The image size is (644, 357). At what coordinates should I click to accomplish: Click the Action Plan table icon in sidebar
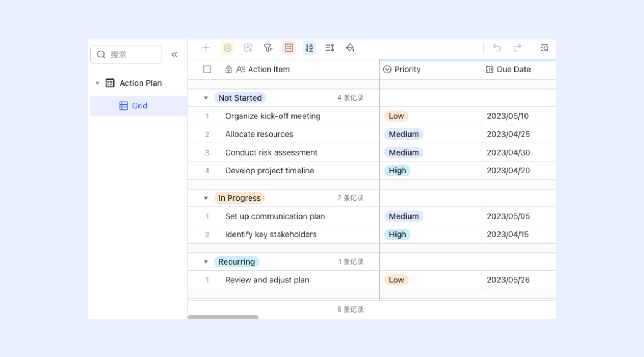point(110,83)
